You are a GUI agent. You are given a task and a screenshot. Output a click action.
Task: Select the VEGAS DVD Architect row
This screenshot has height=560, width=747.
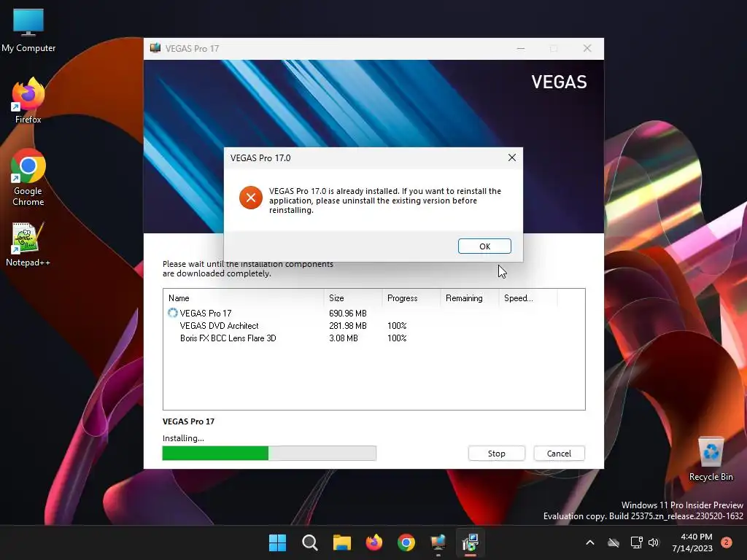(x=374, y=326)
